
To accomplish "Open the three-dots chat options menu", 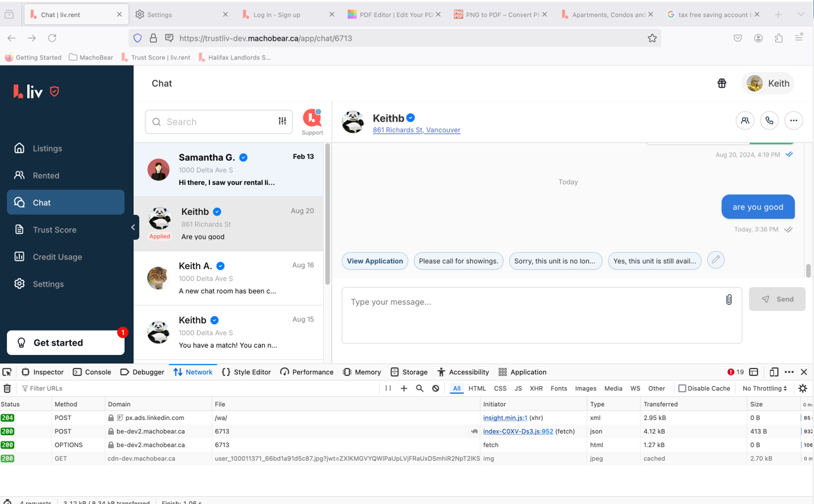I will click(793, 120).
